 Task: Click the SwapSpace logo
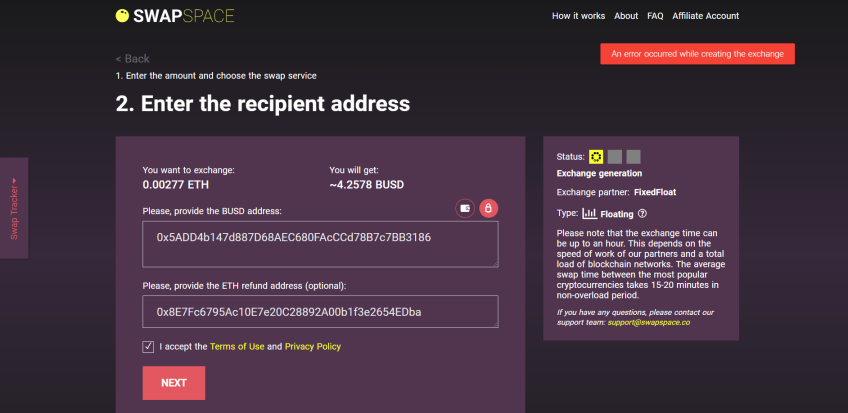click(175, 16)
